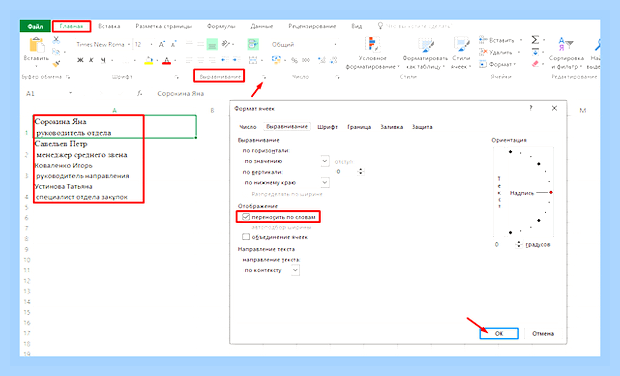Click the increase decimal icon
The height and width of the screenshot is (376, 620).
pos(322,60)
